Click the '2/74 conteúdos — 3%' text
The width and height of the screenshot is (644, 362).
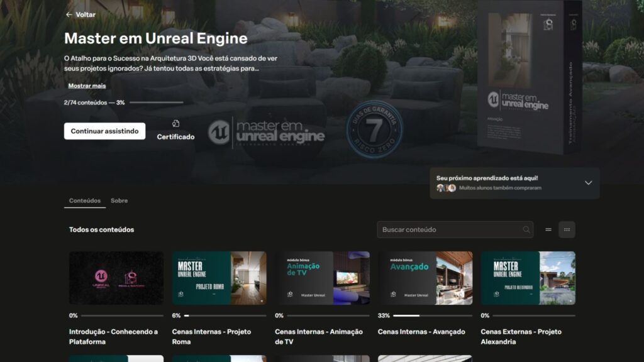coord(94,102)
